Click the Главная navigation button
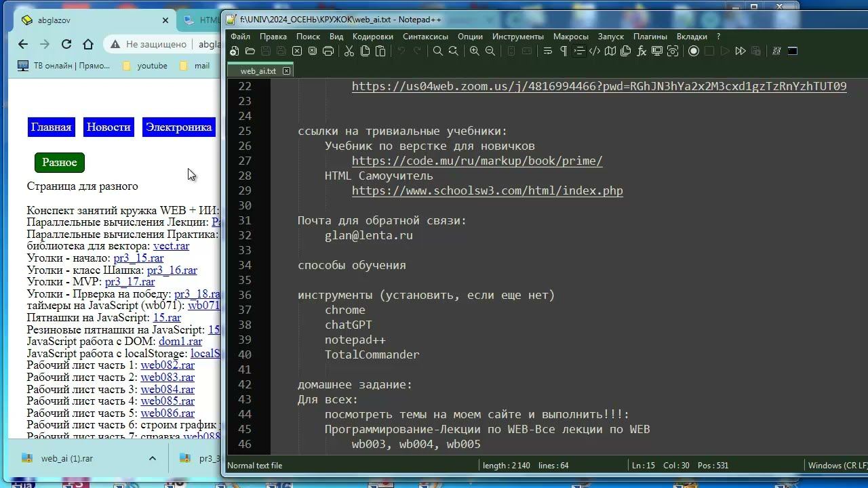This screenshot has width=868, height=488. [x=51, y=127]
